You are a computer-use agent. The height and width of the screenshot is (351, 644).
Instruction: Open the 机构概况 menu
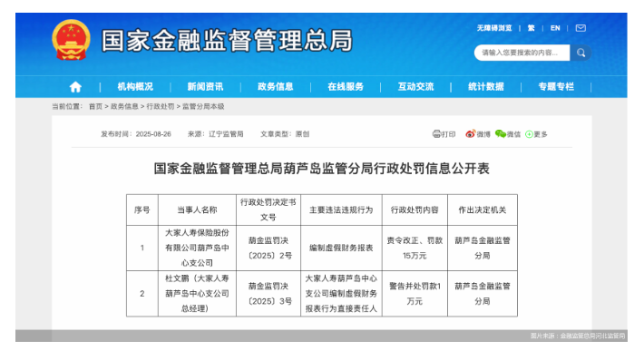click(135, 87)
